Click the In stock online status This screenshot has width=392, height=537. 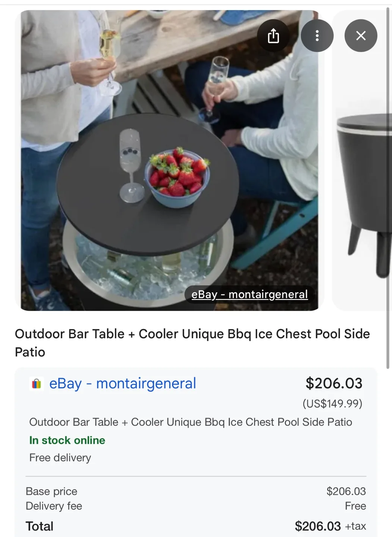pos(67,440)
